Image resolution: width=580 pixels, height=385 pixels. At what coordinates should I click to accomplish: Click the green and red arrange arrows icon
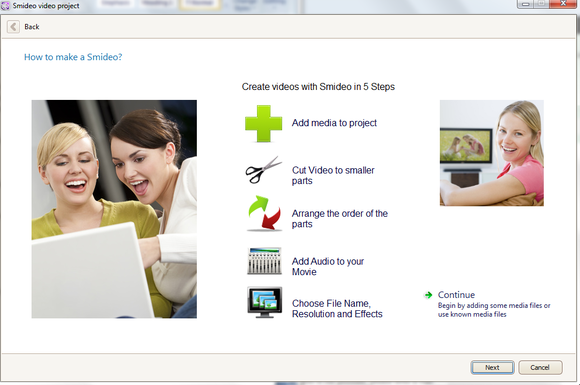point(264,213)
